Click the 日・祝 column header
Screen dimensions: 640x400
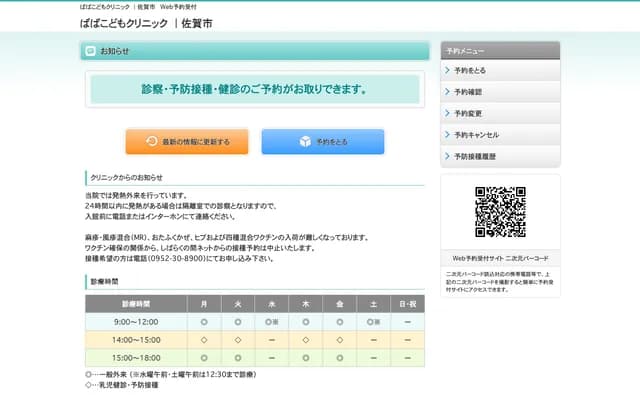tap(408, 303)
